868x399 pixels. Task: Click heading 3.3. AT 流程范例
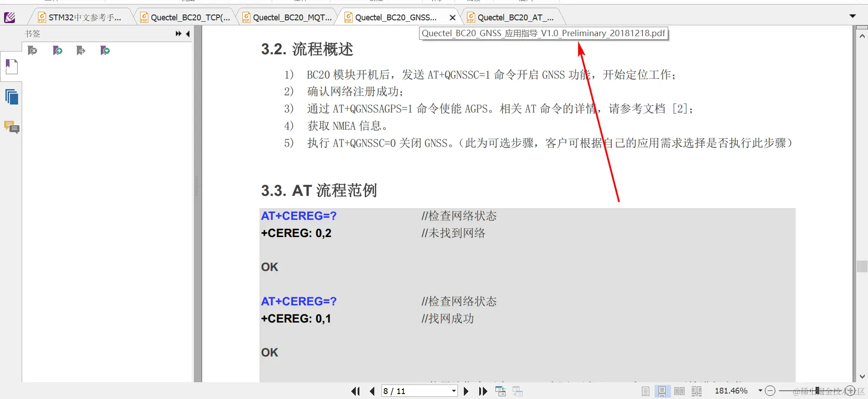pos(319,190)
